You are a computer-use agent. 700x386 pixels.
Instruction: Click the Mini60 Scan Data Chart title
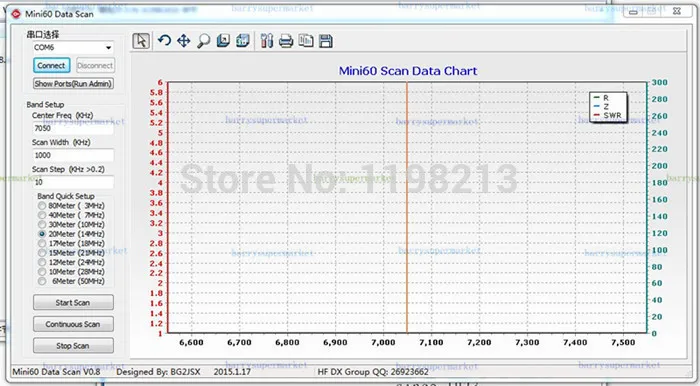[x=408, y=71]
